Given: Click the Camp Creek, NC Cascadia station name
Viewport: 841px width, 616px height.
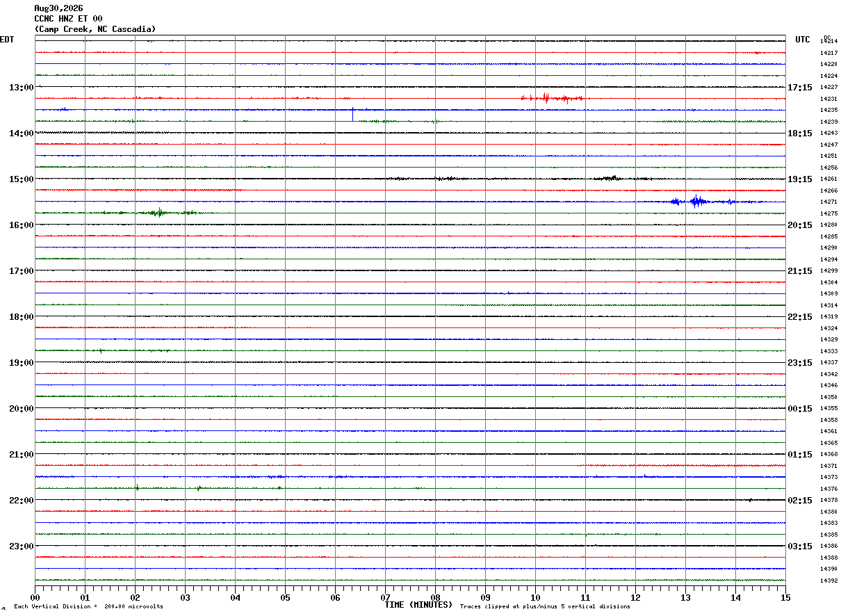Looking at the screenshot, I should pos(95,29).
